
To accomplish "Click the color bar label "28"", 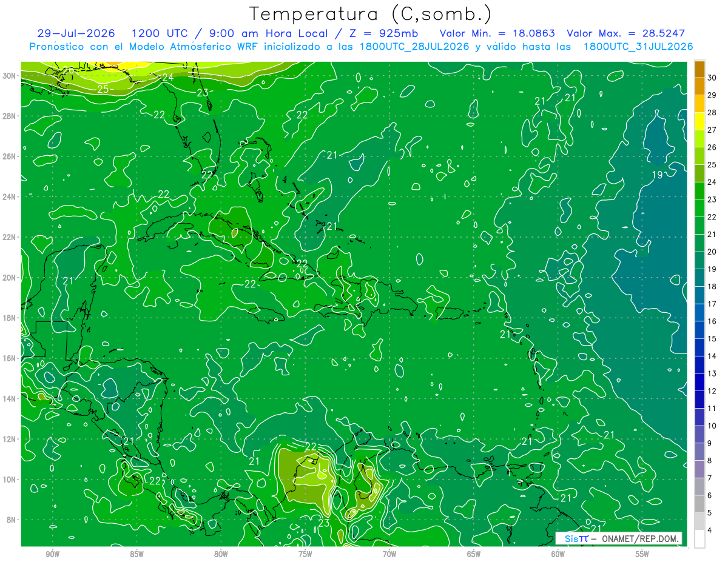I will [x=712, y=113].
